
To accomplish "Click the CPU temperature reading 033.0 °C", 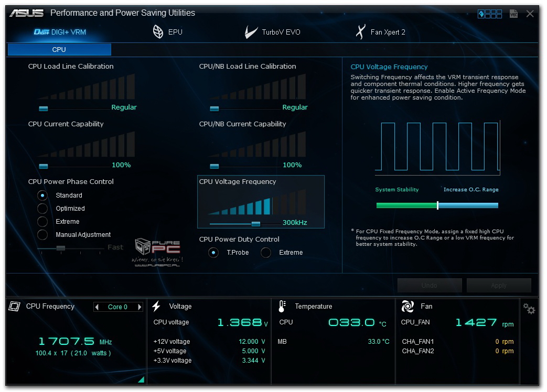I will 358,323.
